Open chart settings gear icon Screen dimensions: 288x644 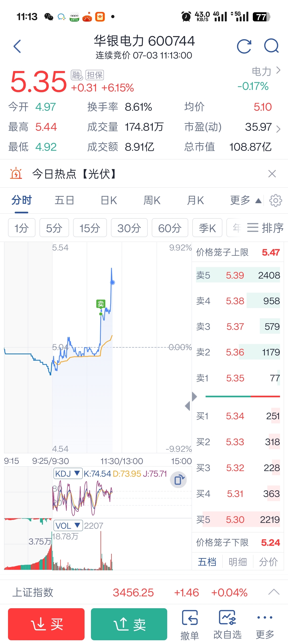pos(275,201)
